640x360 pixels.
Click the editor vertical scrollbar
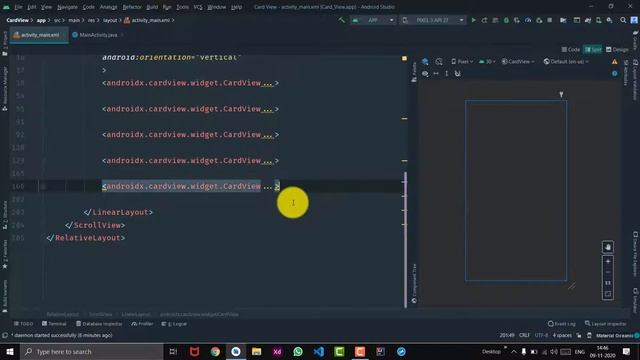pyautogui.click(x=405, y=239)
